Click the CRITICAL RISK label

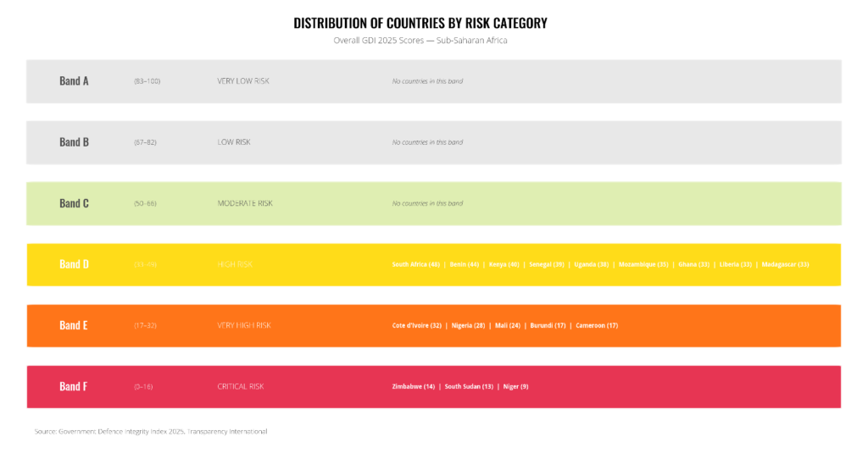(x=241, y=387)
